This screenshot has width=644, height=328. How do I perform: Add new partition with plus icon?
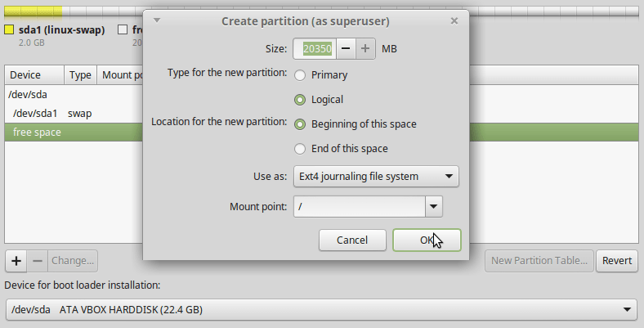[16, 261]
